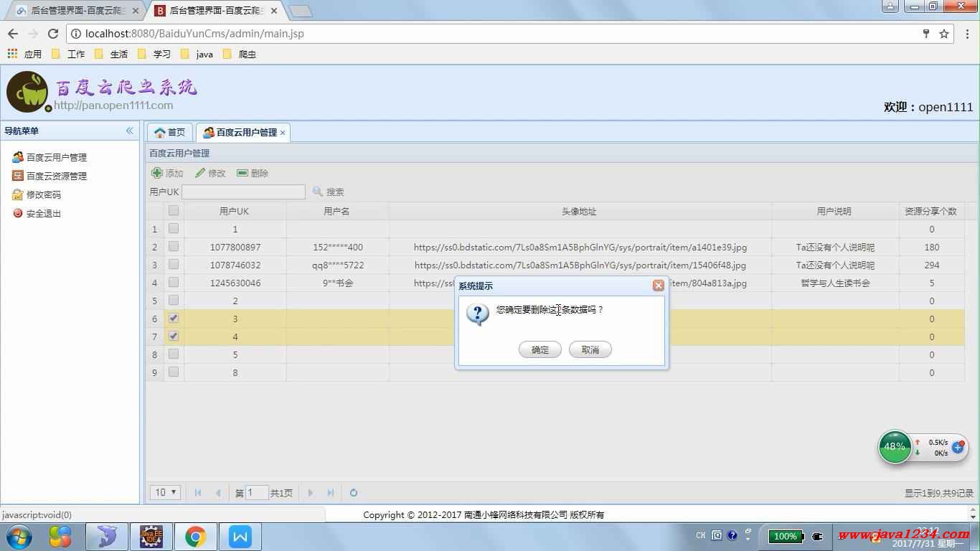Bookmark this page with the star icon
This screenshot has height=551, width=980.
click(944, 34)
